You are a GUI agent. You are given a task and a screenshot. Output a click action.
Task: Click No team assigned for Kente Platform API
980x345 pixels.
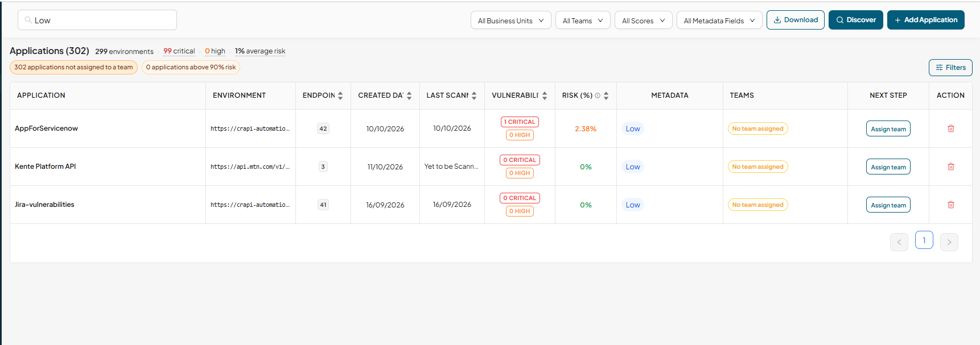pos(757,167)
